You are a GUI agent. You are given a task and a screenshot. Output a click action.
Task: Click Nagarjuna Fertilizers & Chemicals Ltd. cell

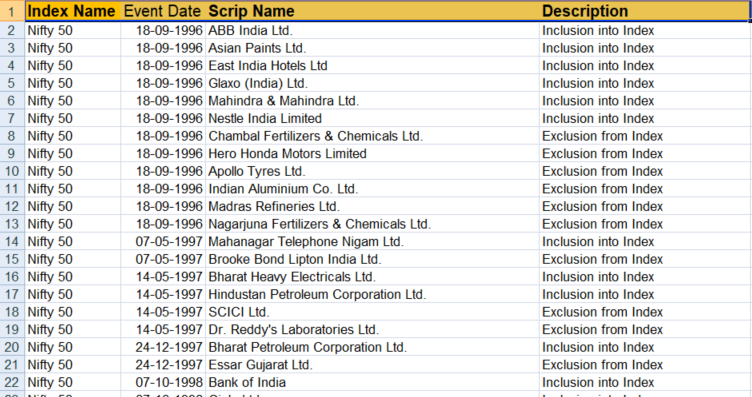[x=372, y=224]
